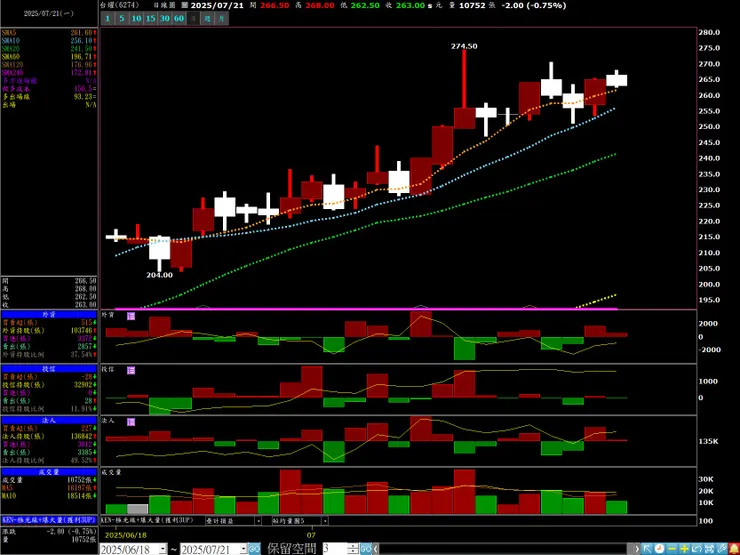Click the tall red candle reaching 274.50

(x=464, y=89)
